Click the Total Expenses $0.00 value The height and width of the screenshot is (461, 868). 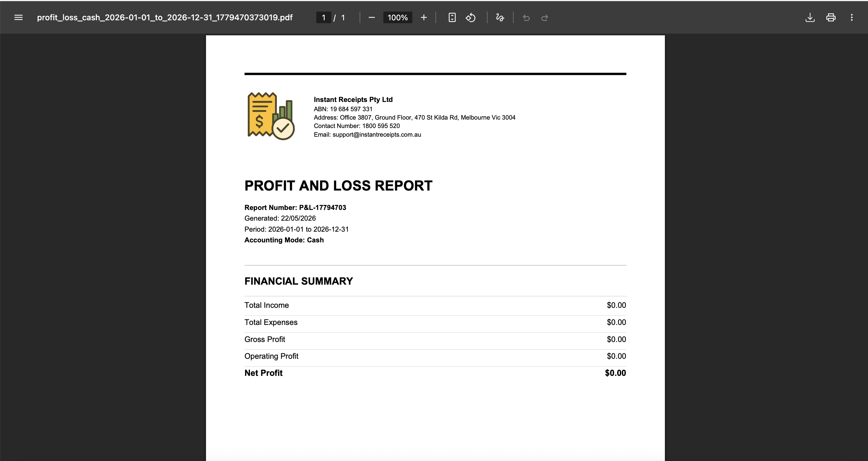pos(616,322)
